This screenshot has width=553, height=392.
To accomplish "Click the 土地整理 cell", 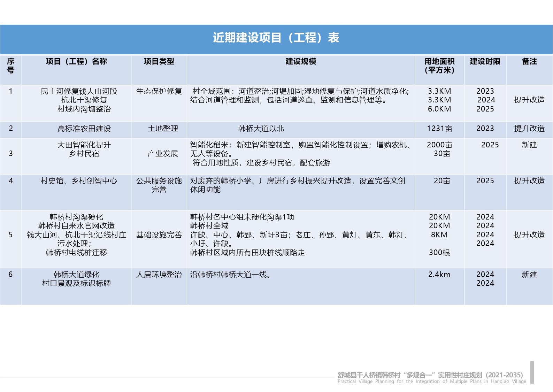I will click(x=163, y=129).
